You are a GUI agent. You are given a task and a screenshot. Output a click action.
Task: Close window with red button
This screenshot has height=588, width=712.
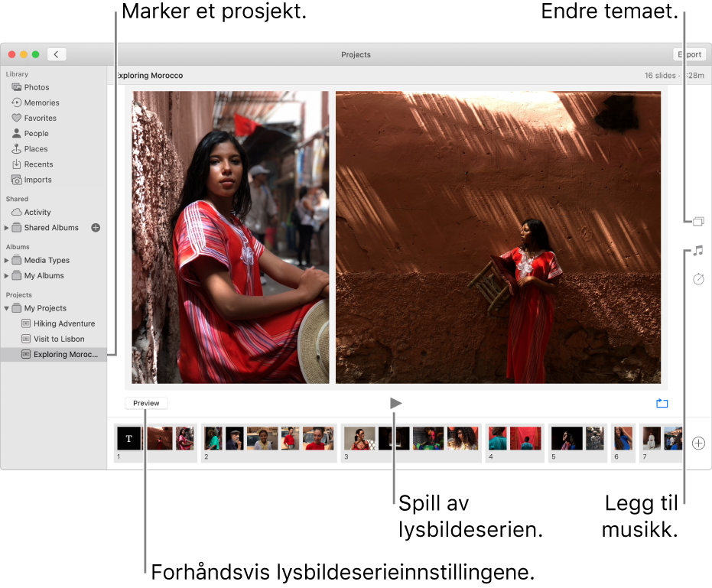[11, 54]
